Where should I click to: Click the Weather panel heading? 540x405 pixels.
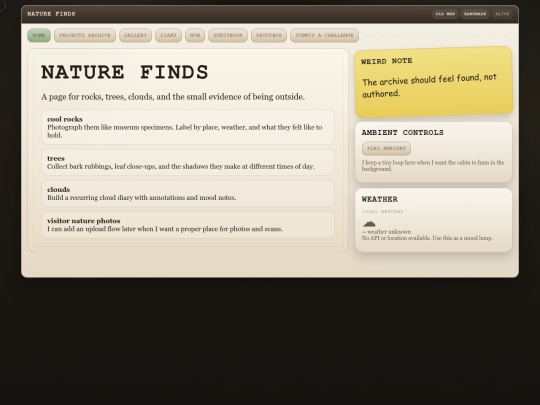point(380,199)
